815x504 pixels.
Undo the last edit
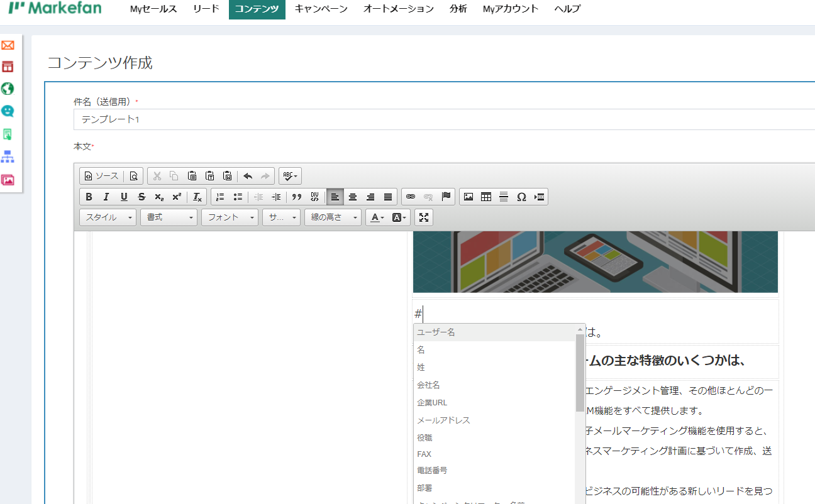248,176
